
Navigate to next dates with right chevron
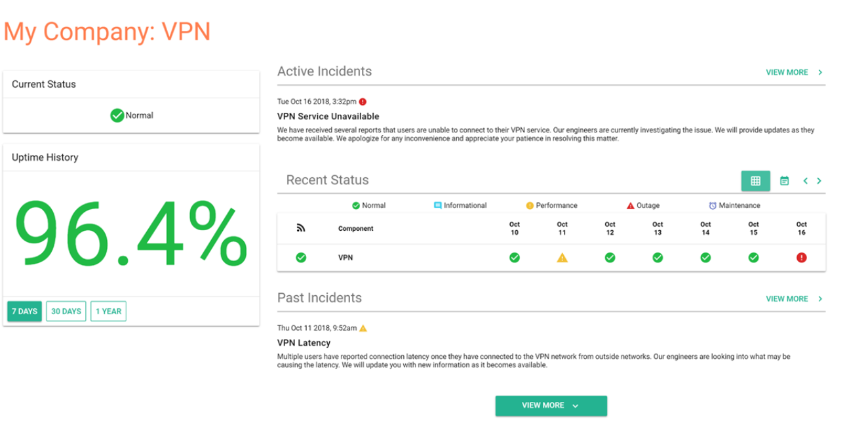pyautogui.click(x=819, y=180)
